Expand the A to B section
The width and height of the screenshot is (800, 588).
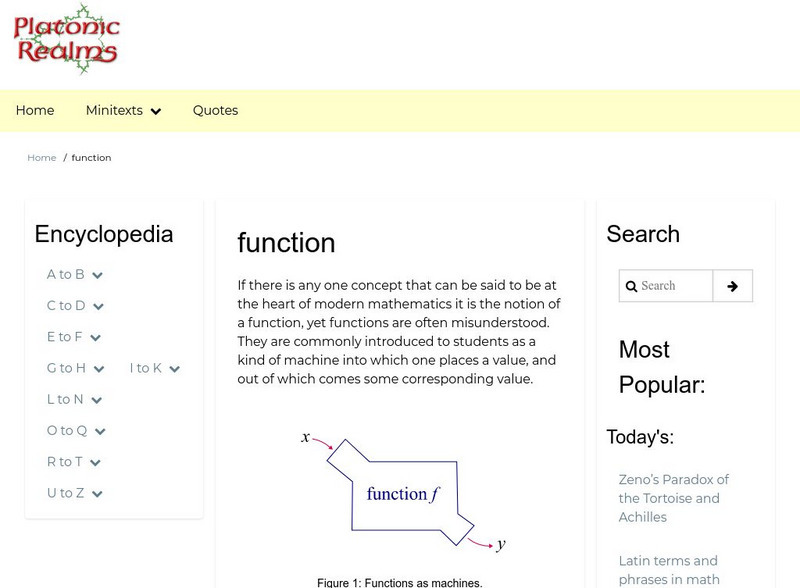75,275
